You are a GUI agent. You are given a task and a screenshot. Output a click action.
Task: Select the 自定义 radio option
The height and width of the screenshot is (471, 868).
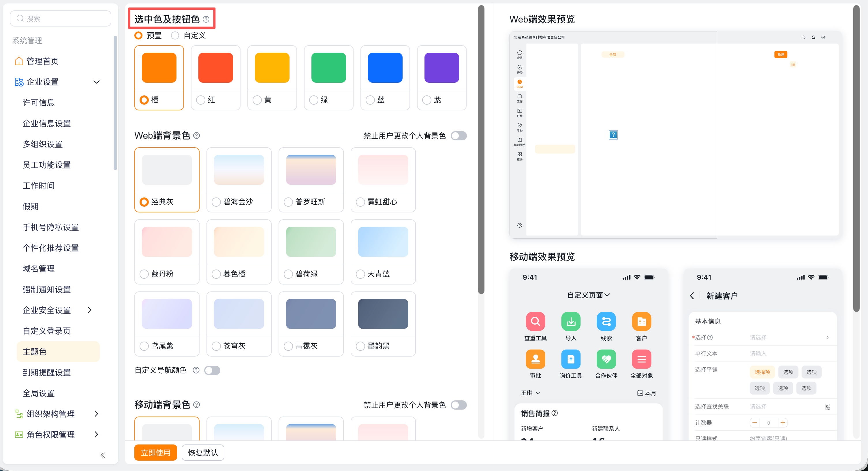coord(175,35)
